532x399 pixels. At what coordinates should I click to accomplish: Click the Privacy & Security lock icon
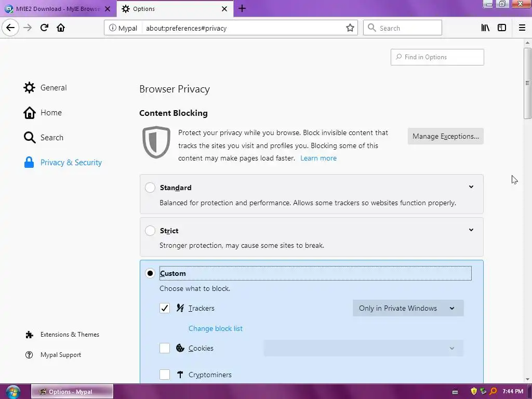pos(29,162)
